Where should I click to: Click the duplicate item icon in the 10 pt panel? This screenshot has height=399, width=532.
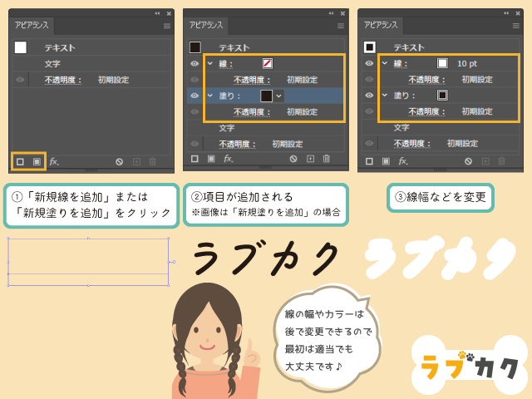coord(485,161)
